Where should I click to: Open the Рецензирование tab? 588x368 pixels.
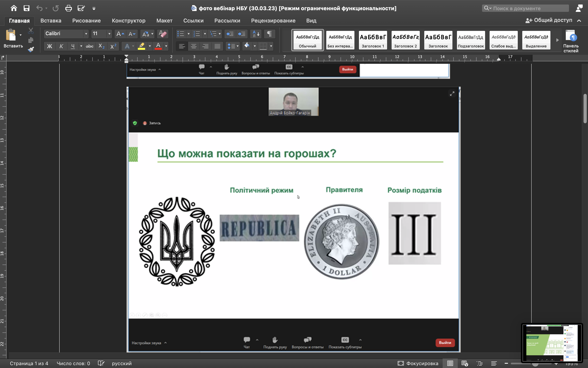(273, 21)
